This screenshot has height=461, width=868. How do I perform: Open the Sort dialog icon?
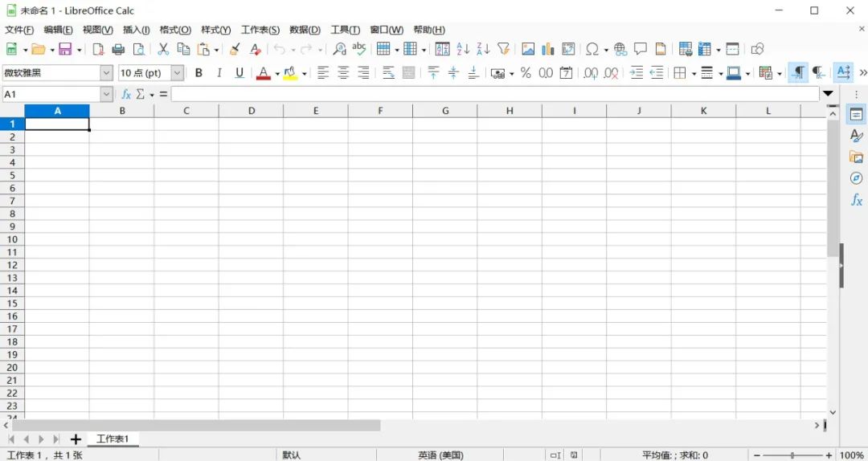[x=442, y=49]
